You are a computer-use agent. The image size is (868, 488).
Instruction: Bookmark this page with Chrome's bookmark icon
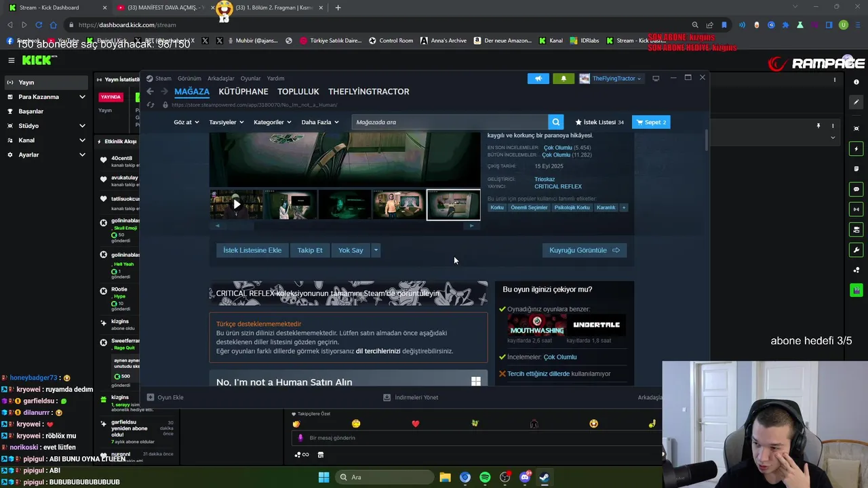[x=724, y=25]
